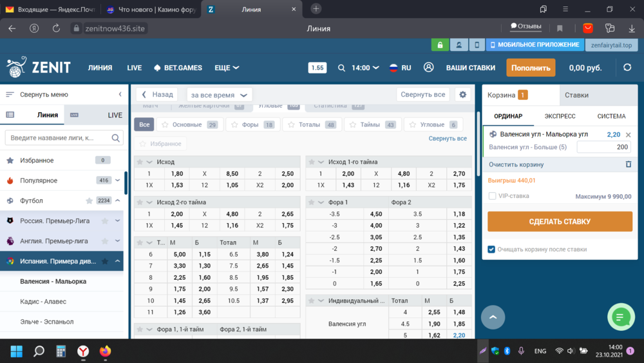
Task: Click the settings gear next to Свернуть все
Action: (x=463, y=95)
